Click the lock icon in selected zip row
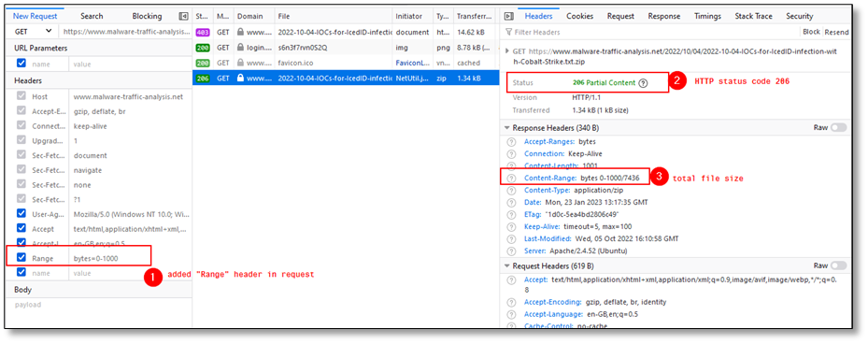The width and height of the screenshot is (868, 344). 240,79
